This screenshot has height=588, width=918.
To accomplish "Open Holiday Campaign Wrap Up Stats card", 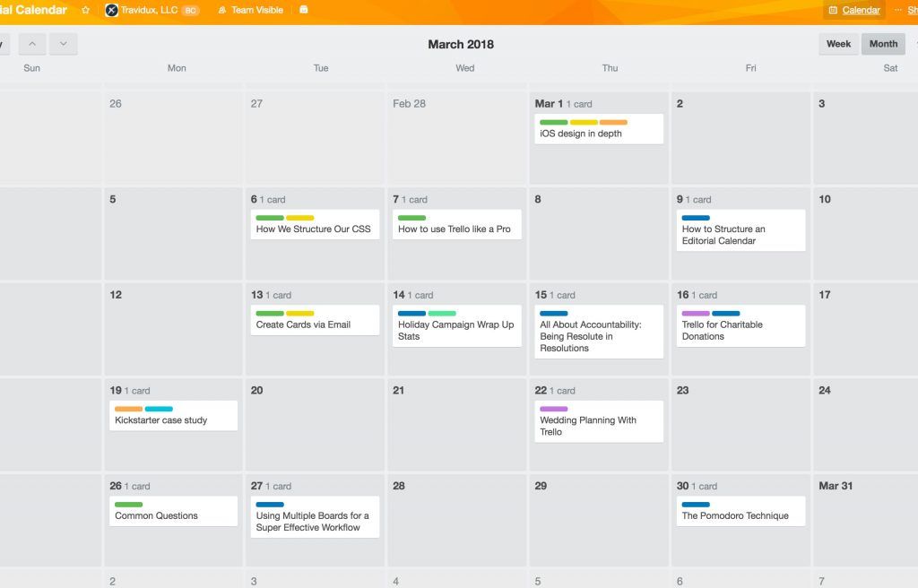I will [456, 325].
